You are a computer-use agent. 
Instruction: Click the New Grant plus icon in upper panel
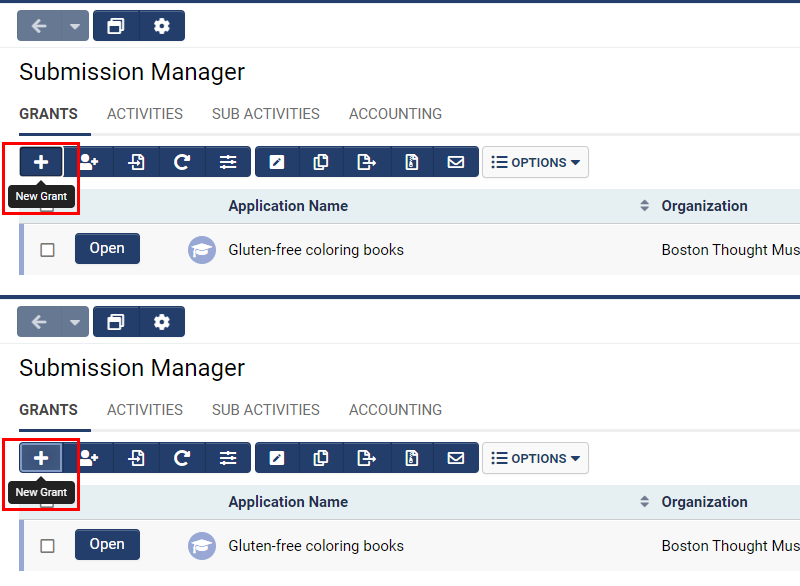click(x=41, y=162)
